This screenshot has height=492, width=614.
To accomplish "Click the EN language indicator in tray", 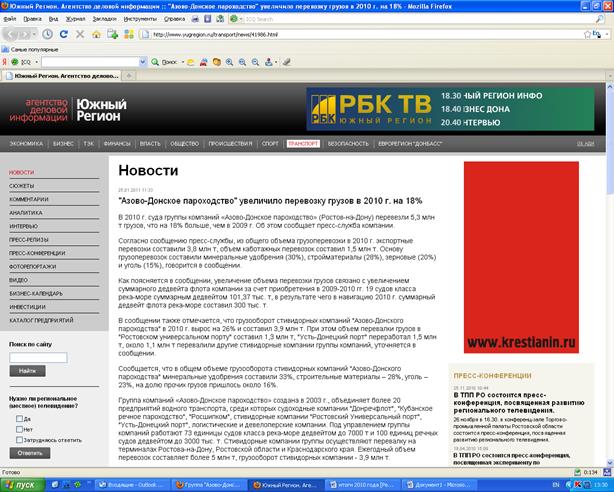I will (556, 485).
